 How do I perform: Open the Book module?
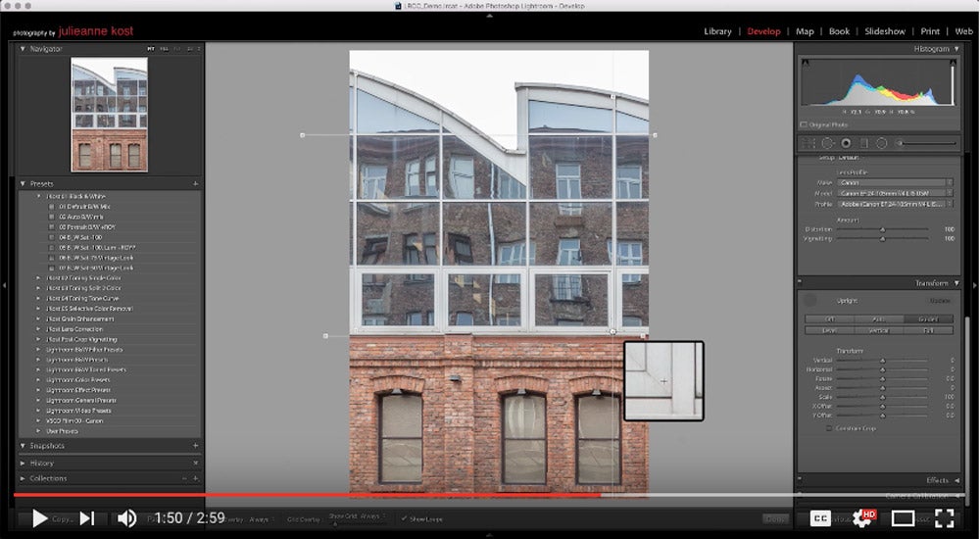point(840,31)
